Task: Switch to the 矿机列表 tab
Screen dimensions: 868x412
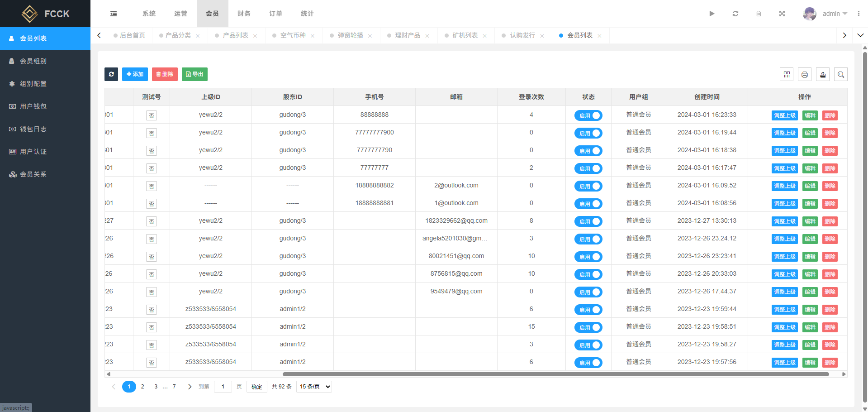Action: tap(465, 35)
